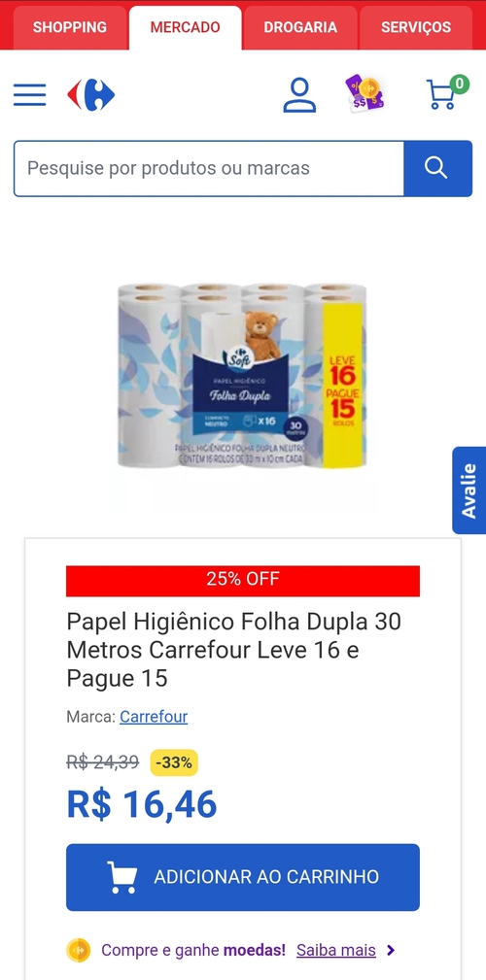
Task: Open the Carrefour brand link
Action: [x=154, y=716]
